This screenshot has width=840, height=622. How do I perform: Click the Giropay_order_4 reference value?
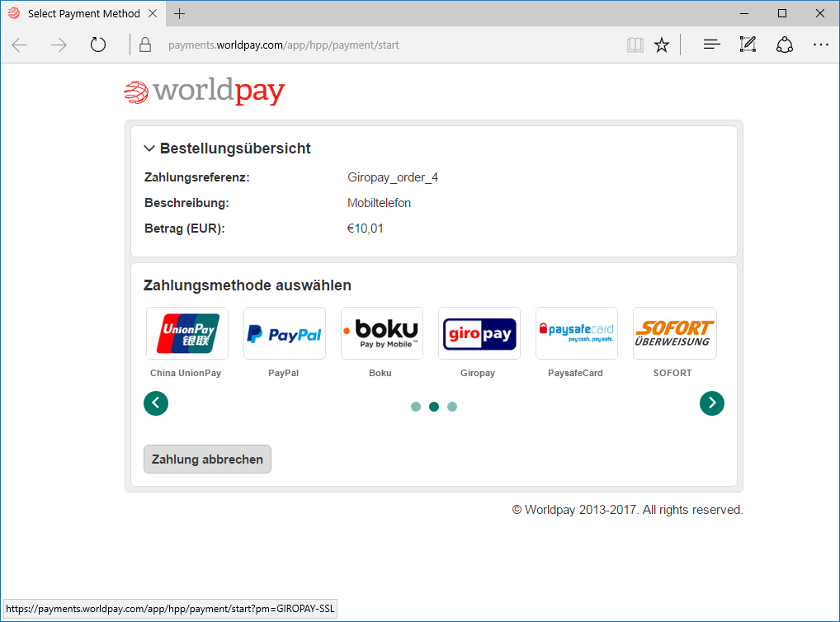(393, 177)
